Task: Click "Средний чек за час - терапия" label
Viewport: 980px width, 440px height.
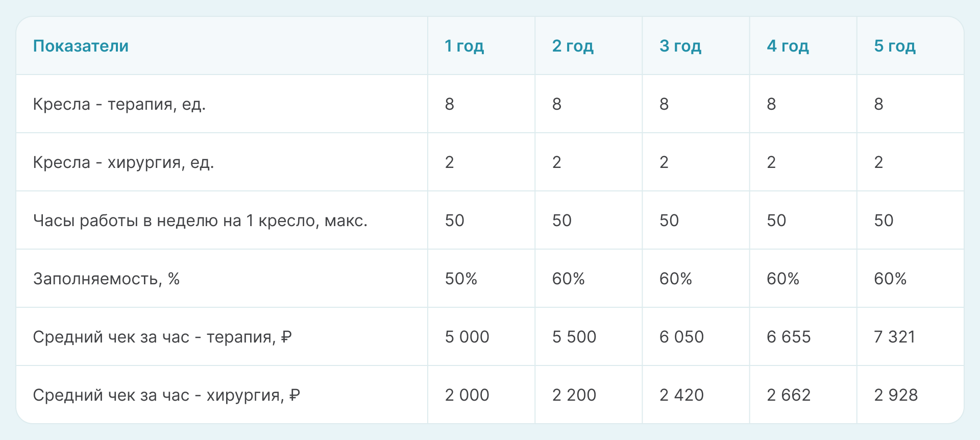Action: (162, 337)
